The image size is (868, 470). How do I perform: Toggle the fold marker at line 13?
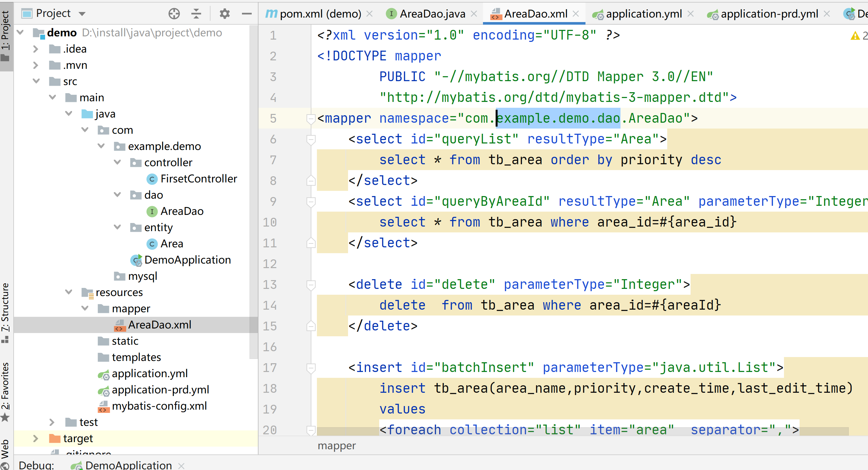click(x=311, y=285)
